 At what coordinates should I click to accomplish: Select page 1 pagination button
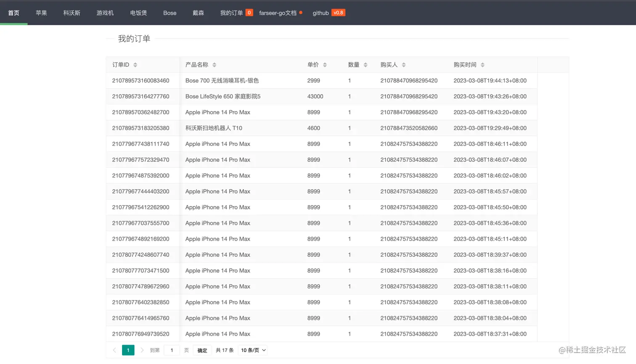(x=128, y=350)
